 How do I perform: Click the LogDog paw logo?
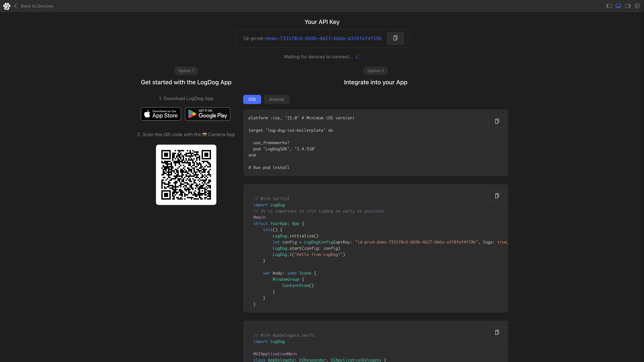pos(7,6)
